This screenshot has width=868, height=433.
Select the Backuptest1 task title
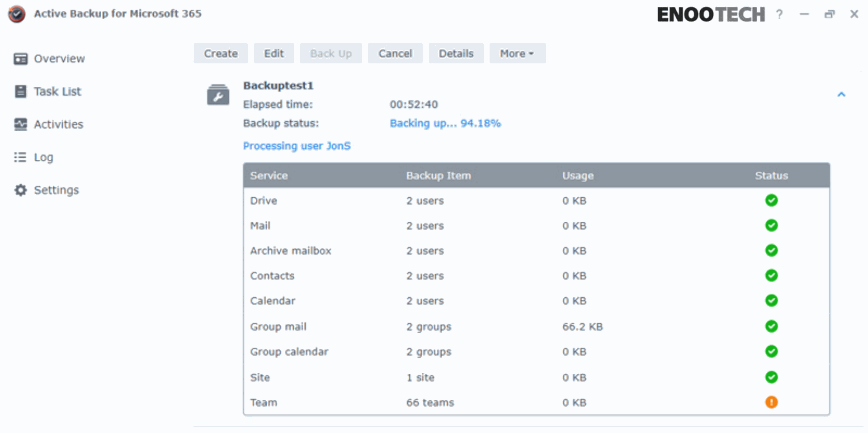(x=278, y=86)
